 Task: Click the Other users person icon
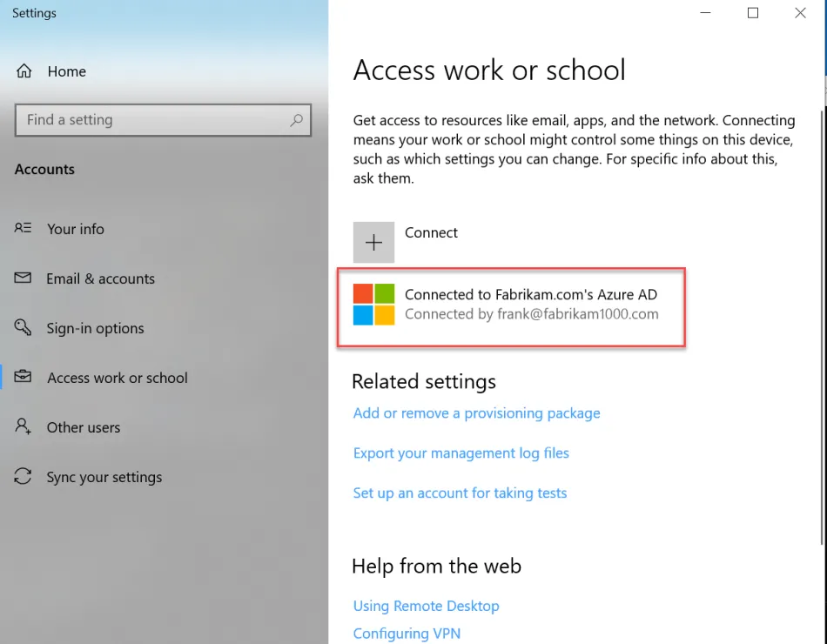coord(24,427)
